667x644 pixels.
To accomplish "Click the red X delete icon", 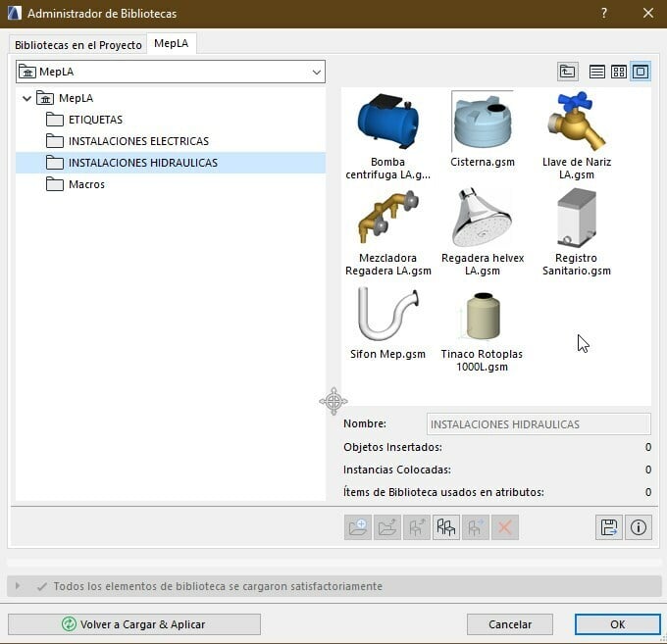I will tap(505, 527).
